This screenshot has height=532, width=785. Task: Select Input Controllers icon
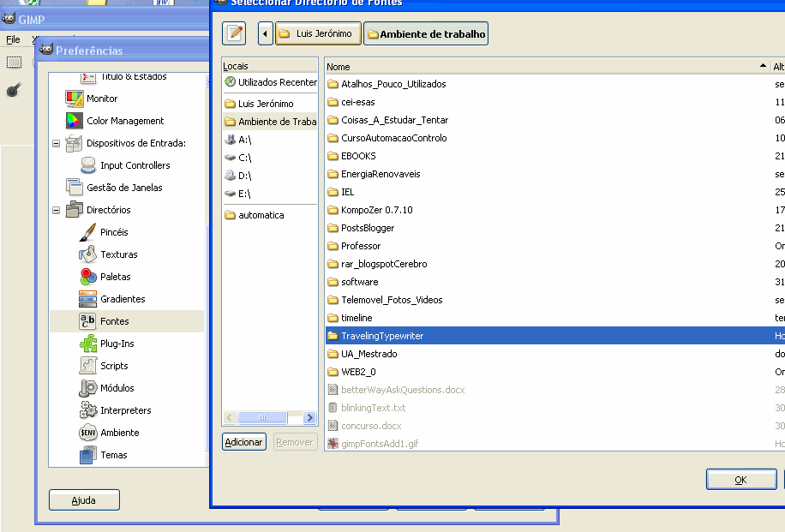[x=88, y=165]
